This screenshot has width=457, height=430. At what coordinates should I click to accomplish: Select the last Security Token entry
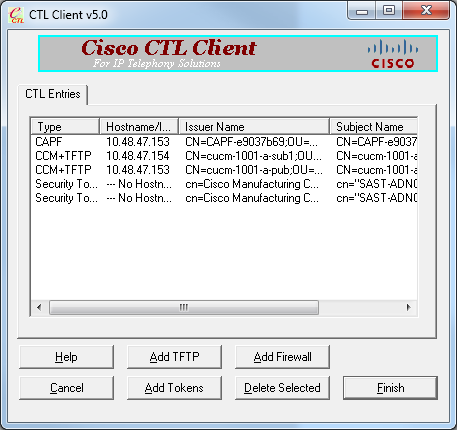coord(224,198)
